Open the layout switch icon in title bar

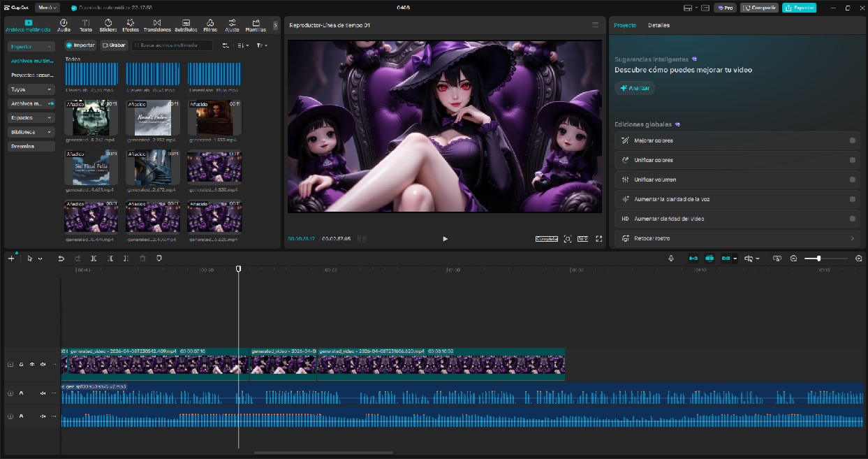[x=689, y=8]
